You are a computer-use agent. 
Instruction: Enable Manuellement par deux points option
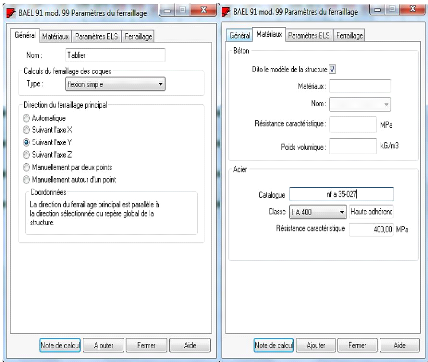[26, 167]
